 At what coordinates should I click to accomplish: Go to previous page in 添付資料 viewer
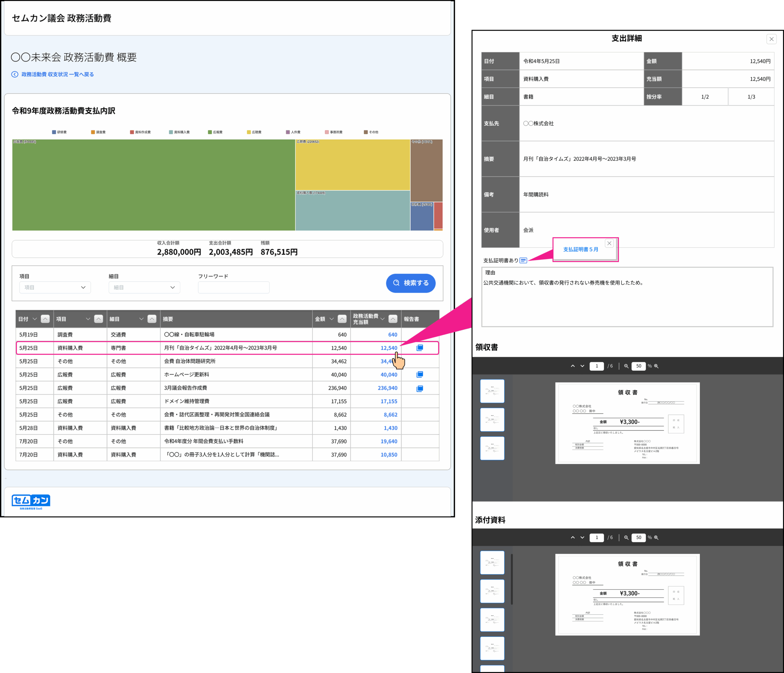tap(573, 538)
